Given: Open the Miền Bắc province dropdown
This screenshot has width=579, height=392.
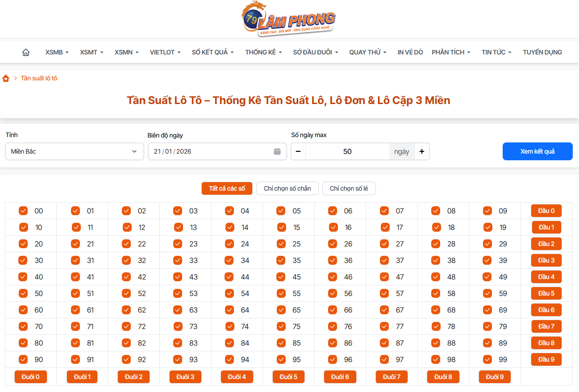Looking at the screenshot, I should click(x=74, y=151).
